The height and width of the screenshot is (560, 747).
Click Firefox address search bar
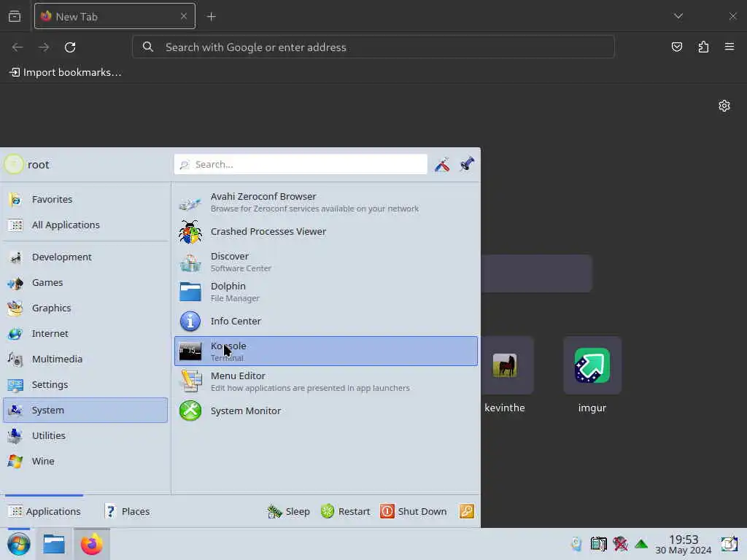(373, 47)
